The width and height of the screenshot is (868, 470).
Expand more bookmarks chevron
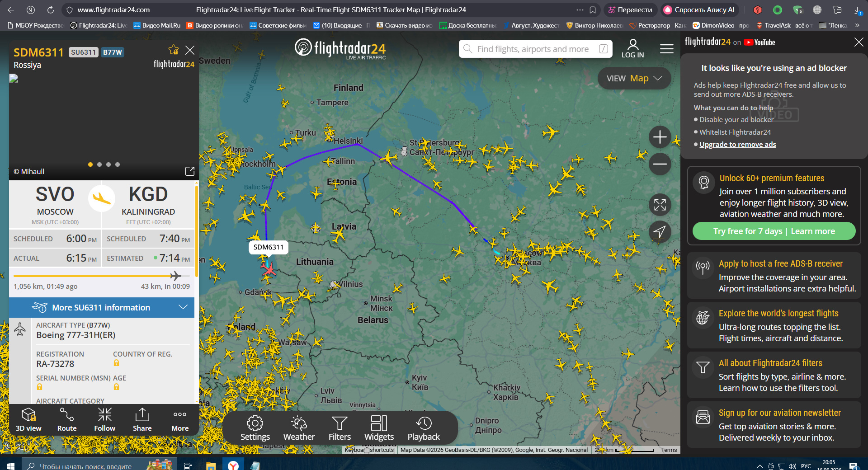coord(857,25)
